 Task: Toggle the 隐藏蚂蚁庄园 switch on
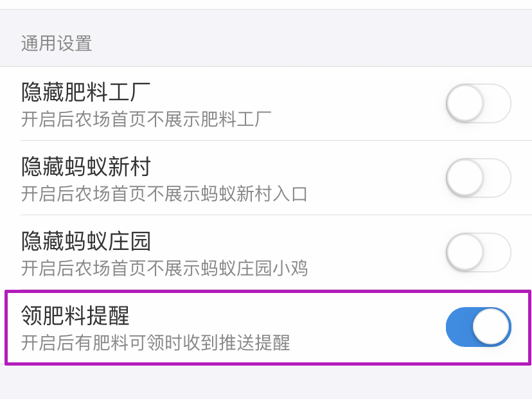478,253
